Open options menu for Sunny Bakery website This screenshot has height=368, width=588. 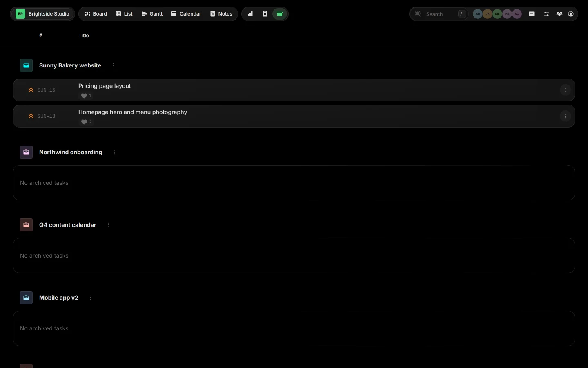click(114, 65)
